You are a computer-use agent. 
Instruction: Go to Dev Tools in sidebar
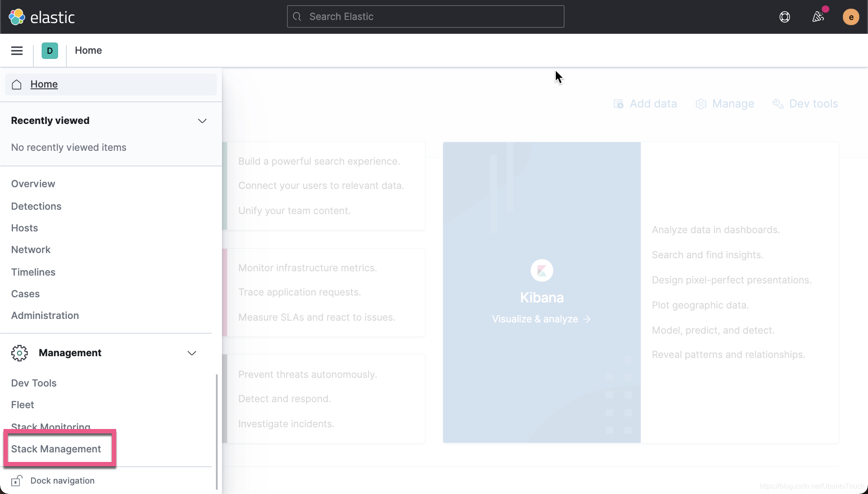click(x=34, y=383)
